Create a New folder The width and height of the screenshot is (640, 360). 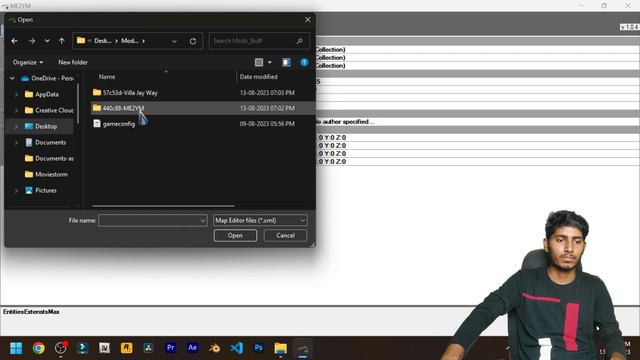(73, 62)
